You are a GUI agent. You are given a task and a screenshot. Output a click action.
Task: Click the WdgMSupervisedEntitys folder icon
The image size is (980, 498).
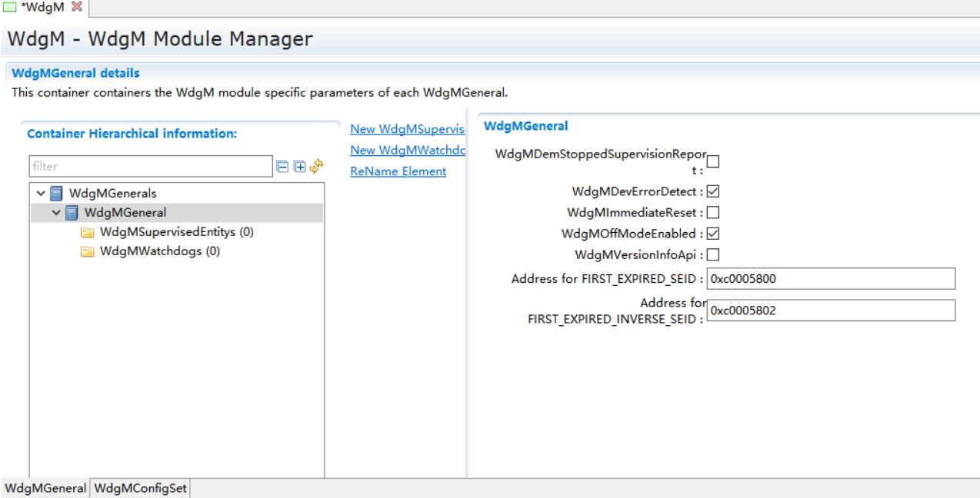click(87, 232)
